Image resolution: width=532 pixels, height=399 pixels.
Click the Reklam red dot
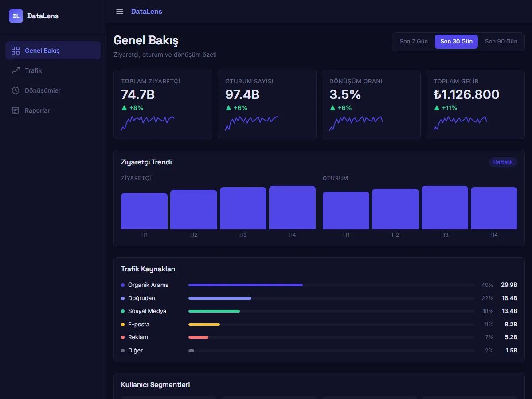pos(123,337)
